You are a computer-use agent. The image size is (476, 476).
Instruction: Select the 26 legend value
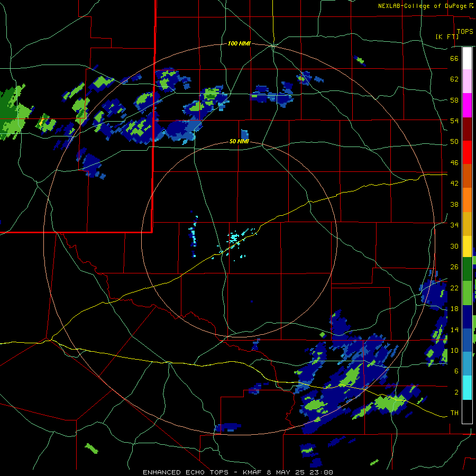[x=454, y=267]
